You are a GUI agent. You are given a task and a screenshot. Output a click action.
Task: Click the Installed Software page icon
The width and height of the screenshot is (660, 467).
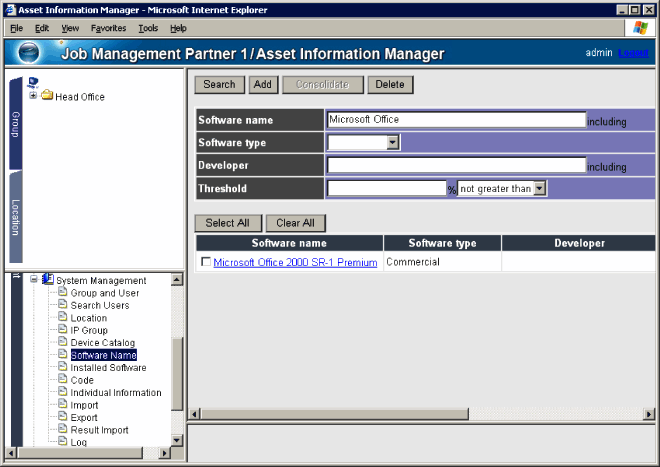(62, 368)
